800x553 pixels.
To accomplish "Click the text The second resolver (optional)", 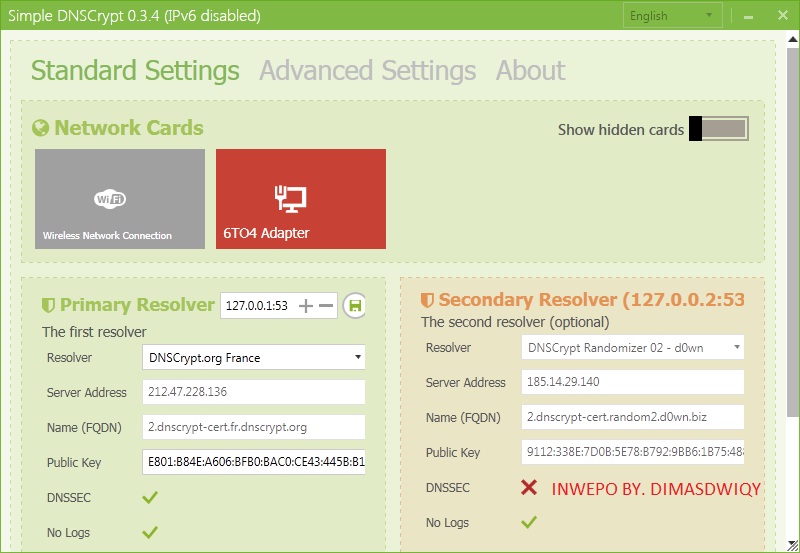I will 515,322.
